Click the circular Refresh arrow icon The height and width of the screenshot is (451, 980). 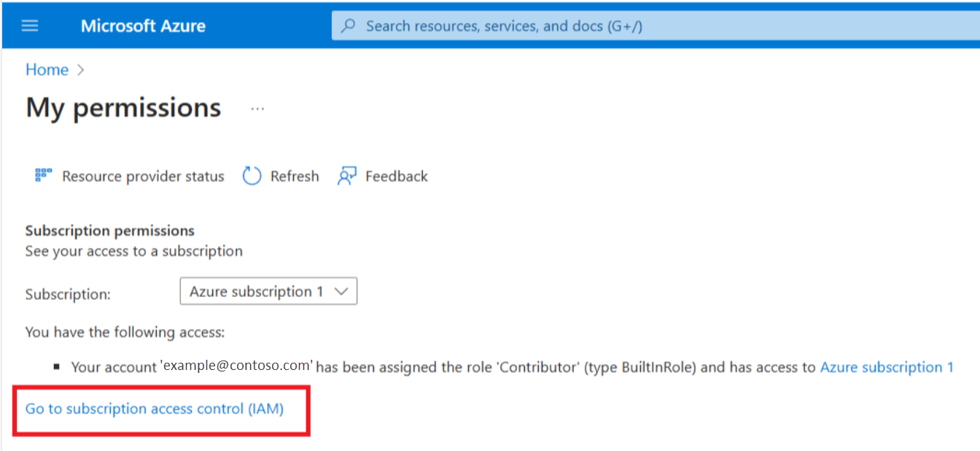(x=252, y=176)
